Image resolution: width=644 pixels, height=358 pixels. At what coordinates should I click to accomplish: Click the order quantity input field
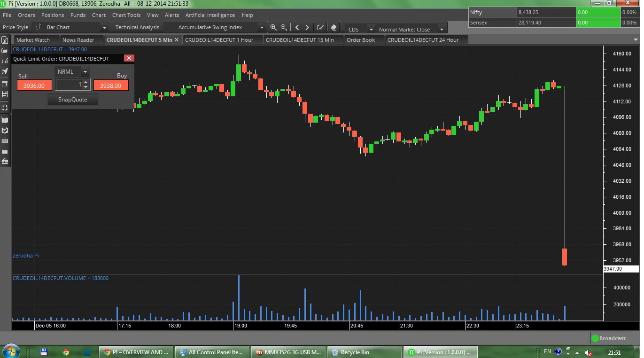(70, 85)
